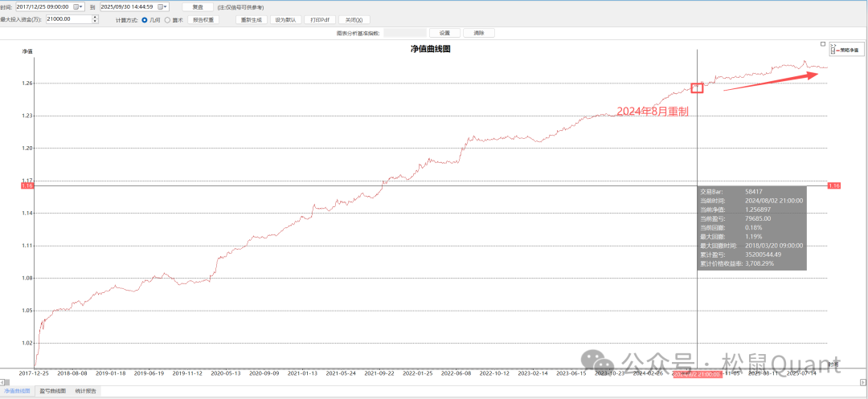Click 设为默认 to save defaults

[x=286, y=19]
